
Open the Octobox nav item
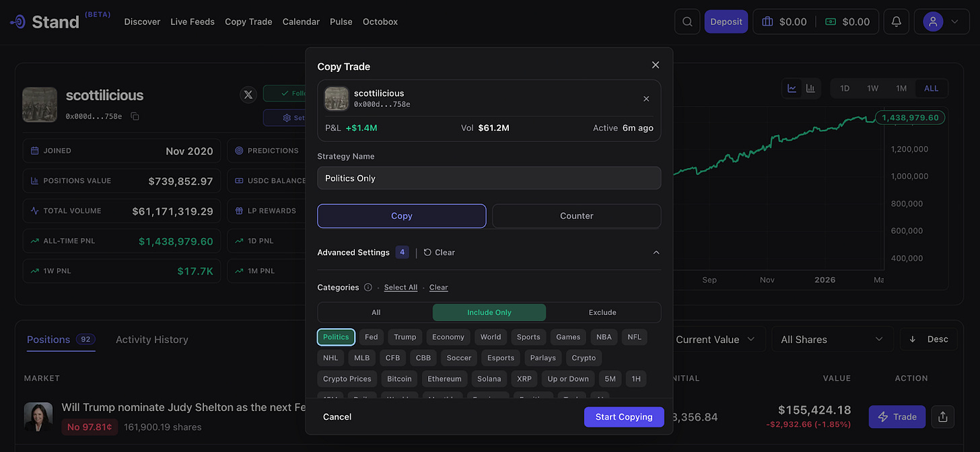click(380, 22)
